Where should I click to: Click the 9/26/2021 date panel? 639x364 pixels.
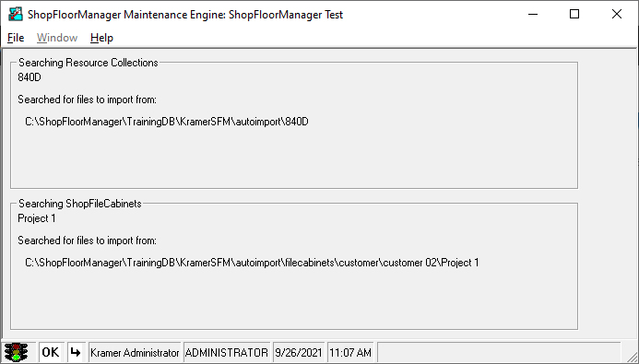point(299,353)
